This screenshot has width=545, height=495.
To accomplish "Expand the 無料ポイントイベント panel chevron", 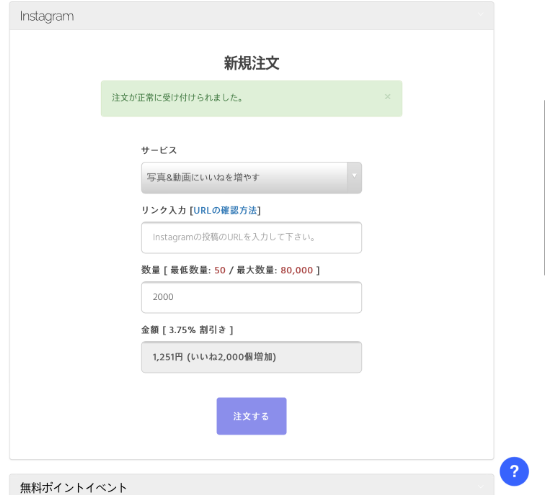I will click(x=481, y=487).
